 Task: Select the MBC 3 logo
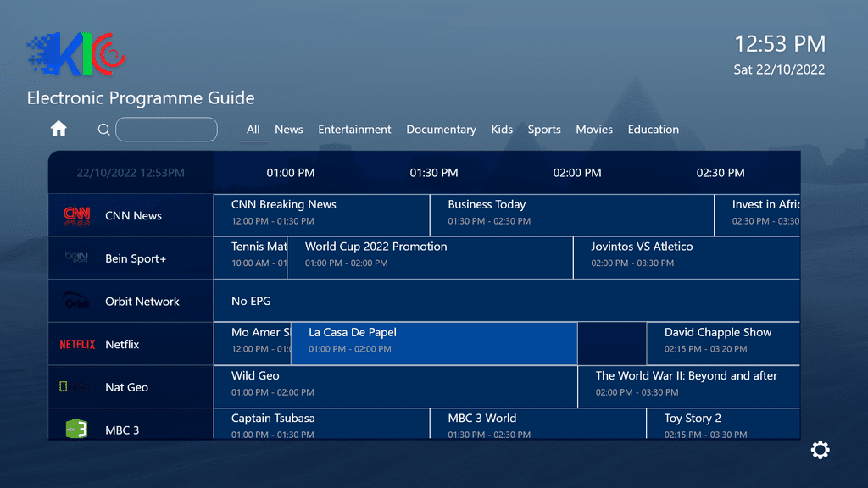[x=76, y=429]
